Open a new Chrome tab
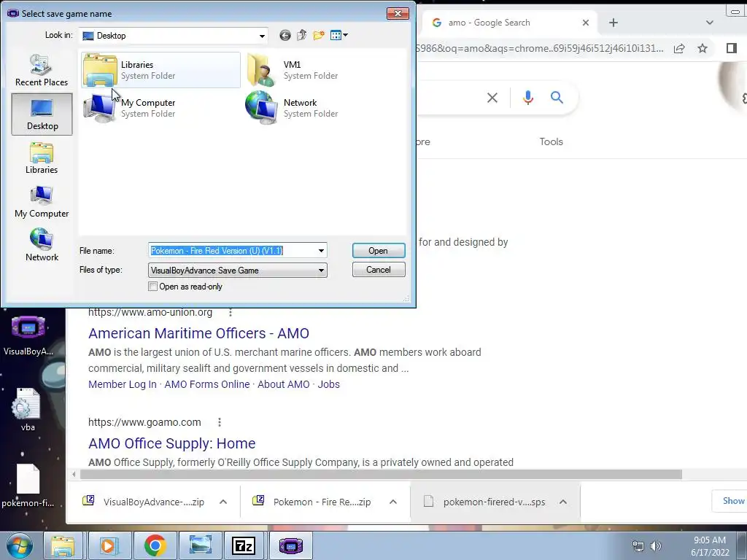The width and height of the screenshot is (747, 560). 614,23
